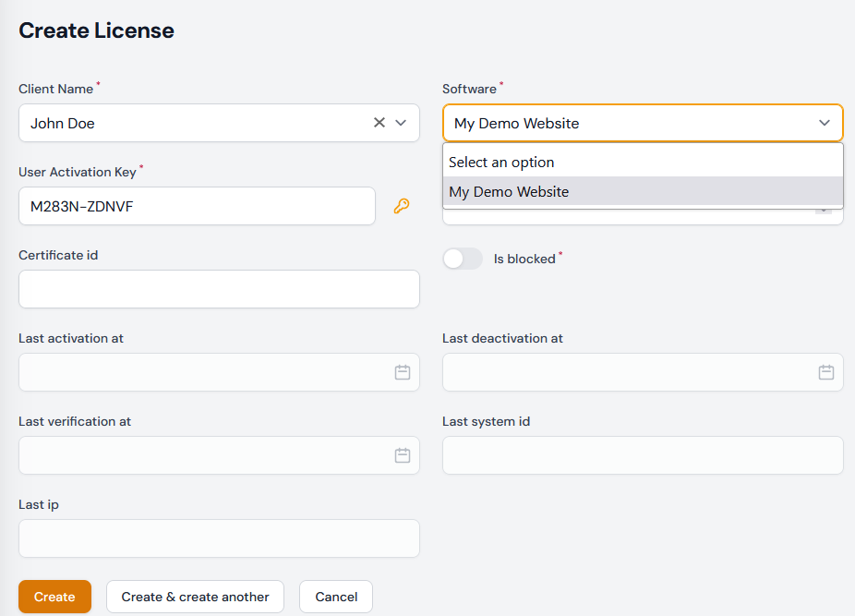Click Create & create another button

pyautogui.click(x=195, y=597)
